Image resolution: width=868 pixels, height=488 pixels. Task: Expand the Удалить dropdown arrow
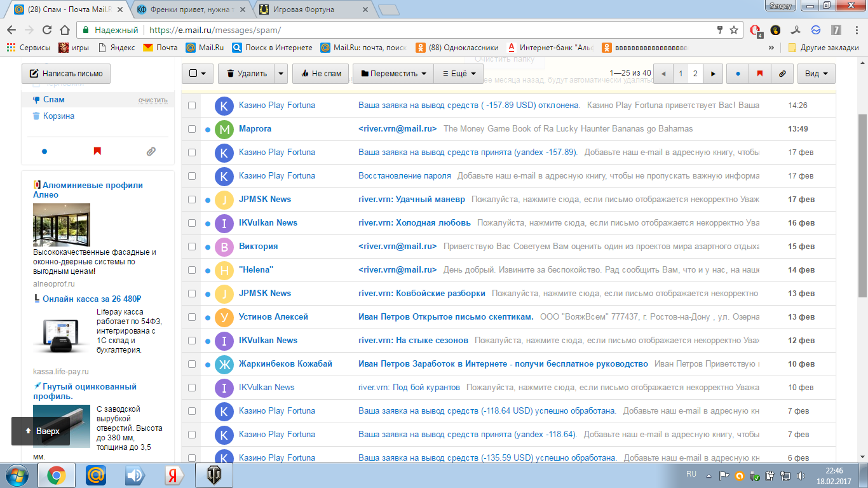(281, 74)
